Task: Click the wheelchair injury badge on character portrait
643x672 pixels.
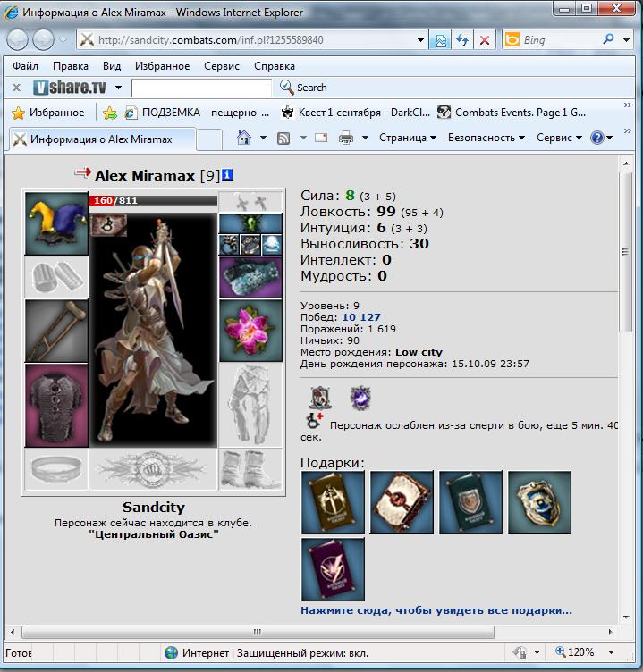Action: click(x=108, y=224)
